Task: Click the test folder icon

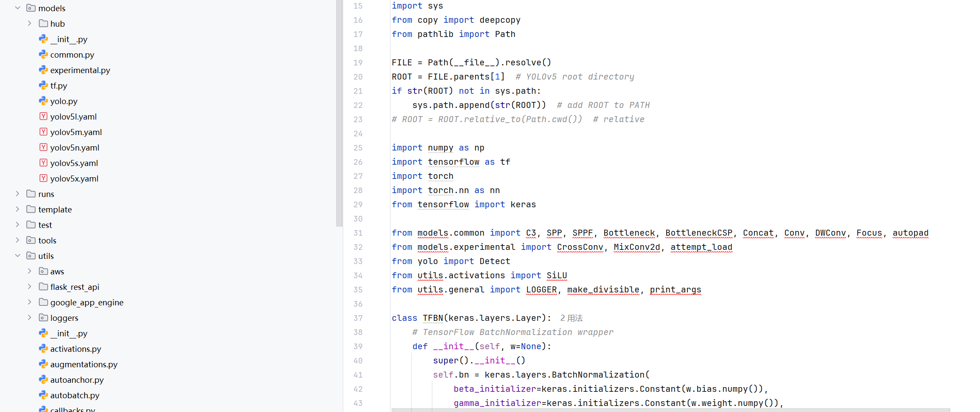Action: (31, 224)
